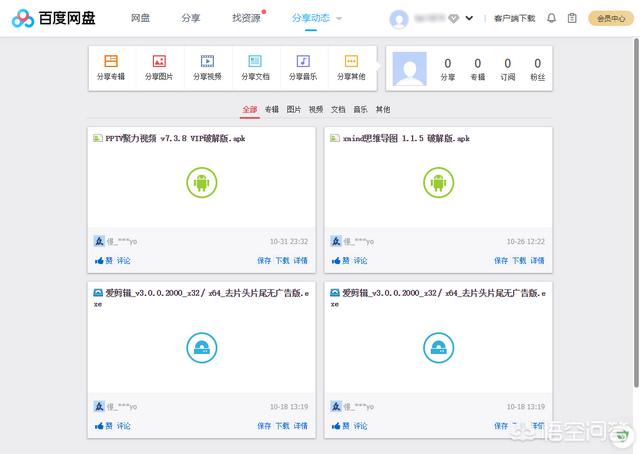Screen dimensions: 640x454
Task: Click the sharer avatar on xmind card
Action: (x=336, y=241)
